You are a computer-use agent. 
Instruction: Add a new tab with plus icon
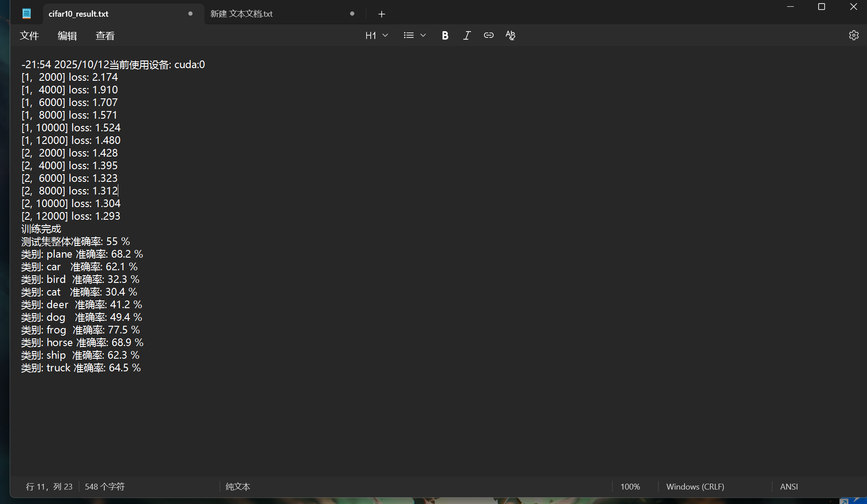pyautogui.click(x=382, y=14)
